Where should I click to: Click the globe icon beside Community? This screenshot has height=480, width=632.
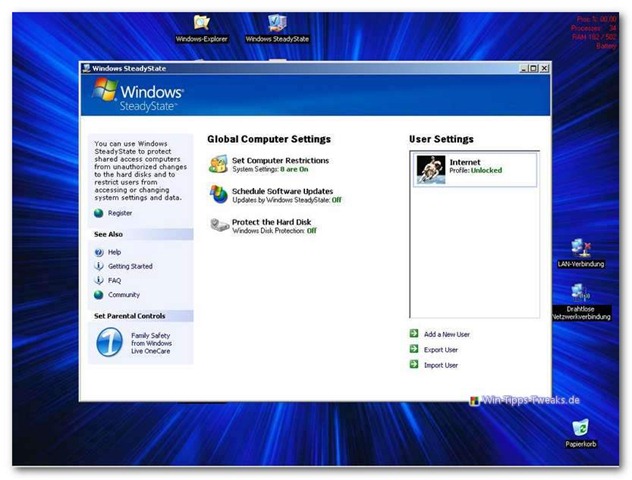point(99,295)
